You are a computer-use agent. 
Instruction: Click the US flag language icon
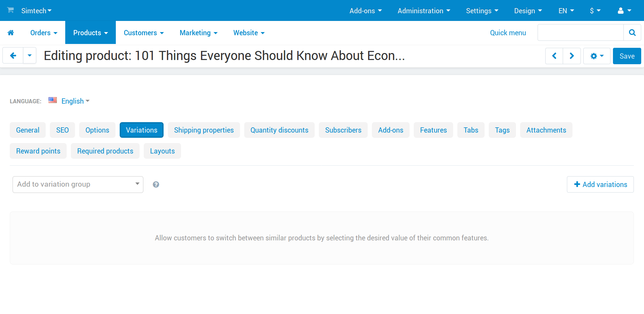click(53, 100)
